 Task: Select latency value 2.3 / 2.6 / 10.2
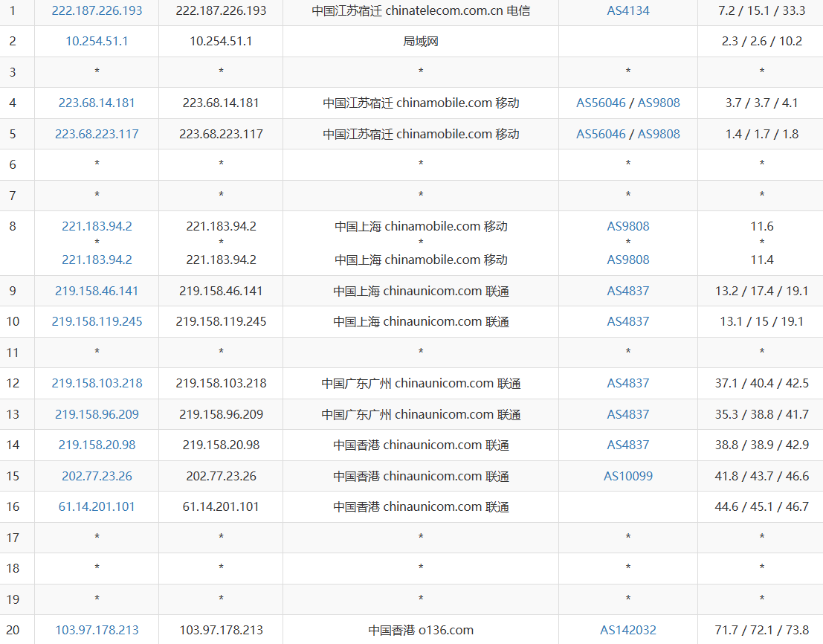[x=761, y=41]
